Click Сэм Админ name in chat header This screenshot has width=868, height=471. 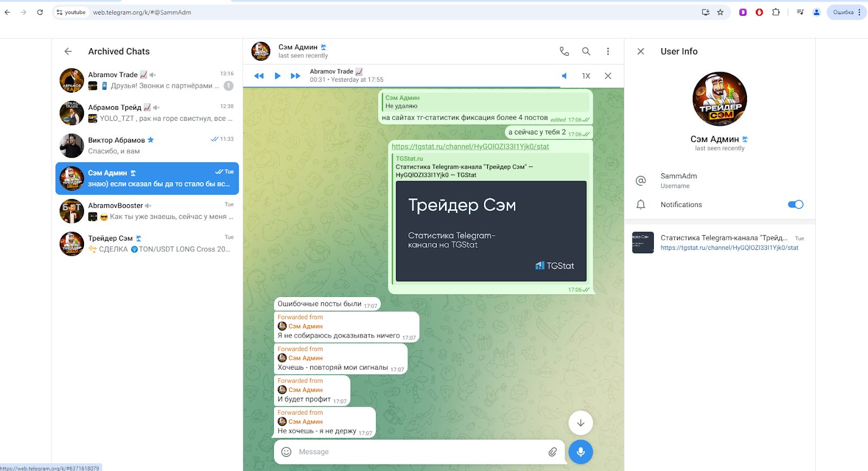(x=298, y=47)
